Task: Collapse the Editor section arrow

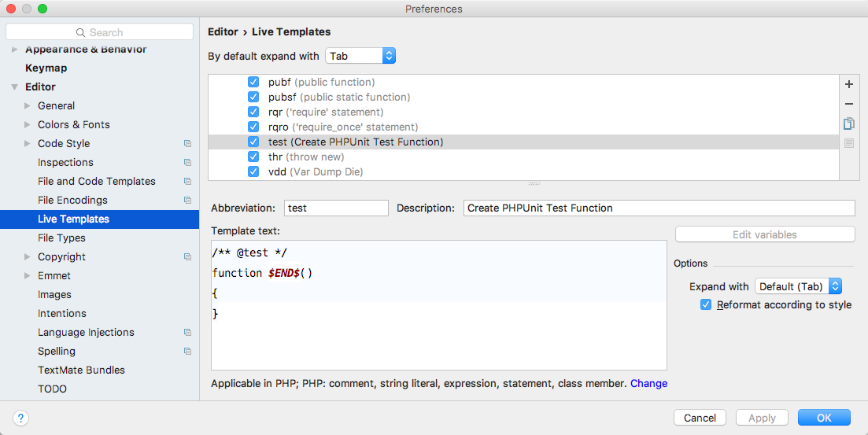Action: point(15,87)
